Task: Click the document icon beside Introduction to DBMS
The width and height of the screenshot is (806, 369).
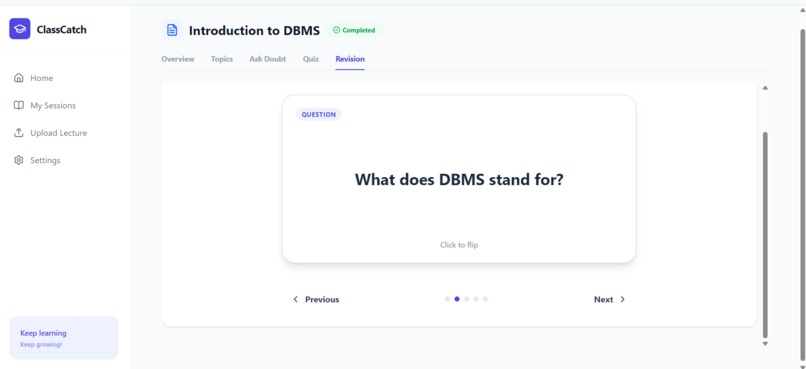Action: click(x=172, y=30)
